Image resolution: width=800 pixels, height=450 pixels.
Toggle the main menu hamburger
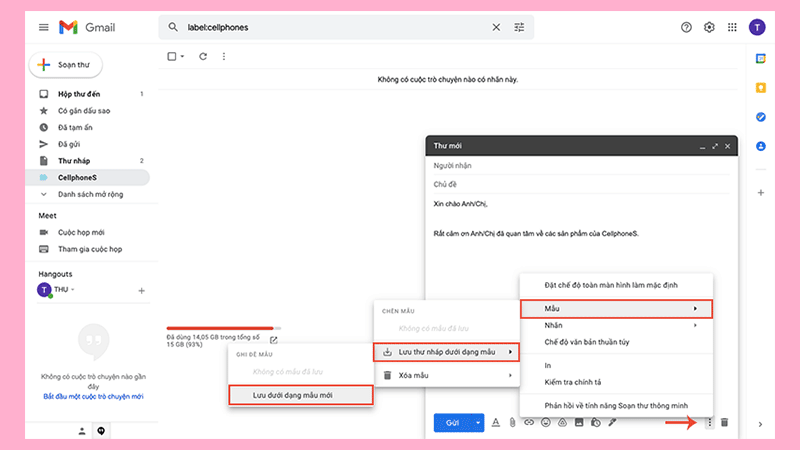(43, 27)
